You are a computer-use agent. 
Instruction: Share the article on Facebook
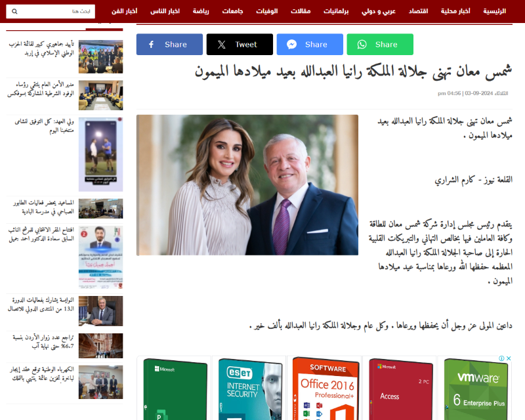169,44
